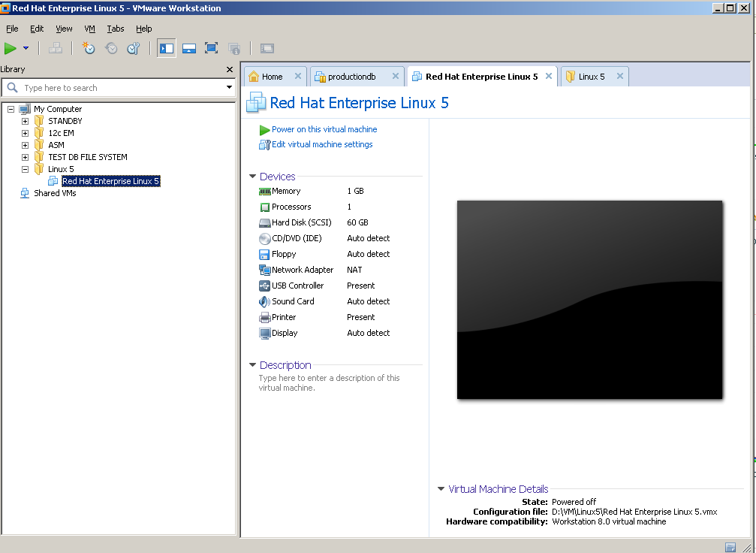Click the USB Controller device icon
The height and width of the screenshot is (553, 756).
(265, 286)
